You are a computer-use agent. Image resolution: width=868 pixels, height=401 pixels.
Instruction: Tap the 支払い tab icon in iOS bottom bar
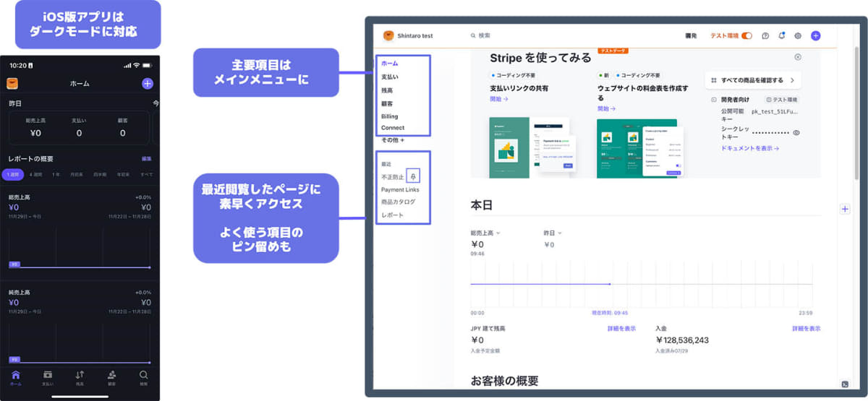click(x=48, y=375)
